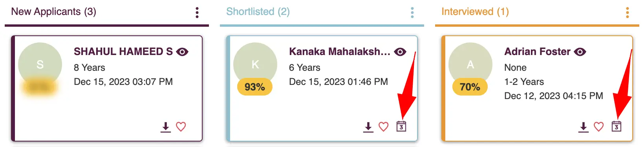Click eye icon next to Kanaka Mahalaksh…
The height and width of the screenshot is (147, 644).
(x=400, y=52)
